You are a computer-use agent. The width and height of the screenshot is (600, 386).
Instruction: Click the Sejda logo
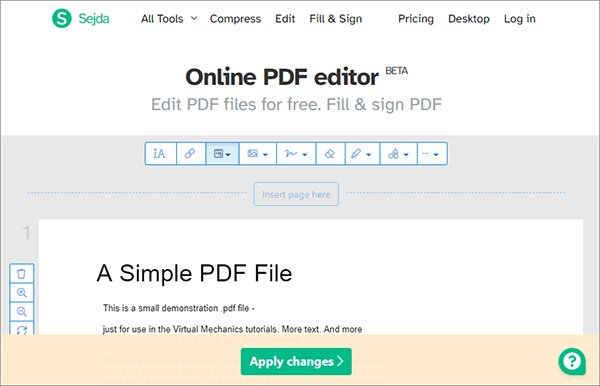tap(81, 18)
